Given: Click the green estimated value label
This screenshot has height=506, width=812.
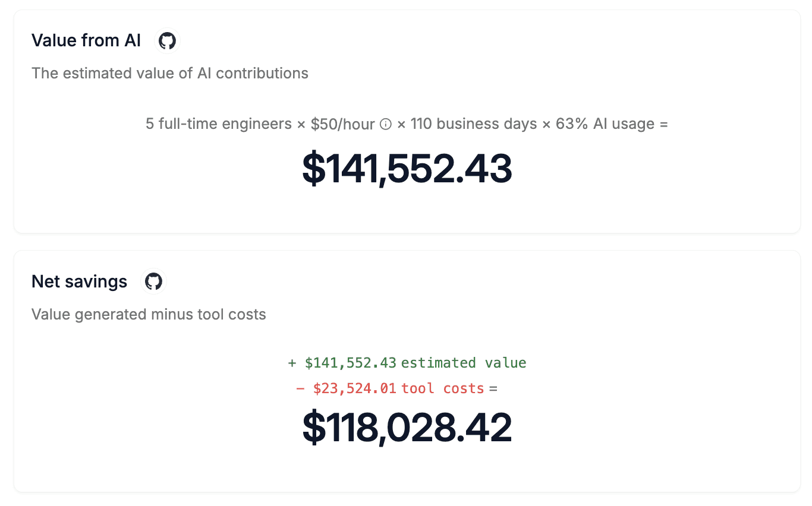Looking at the screenshot, I should point(464,363).
